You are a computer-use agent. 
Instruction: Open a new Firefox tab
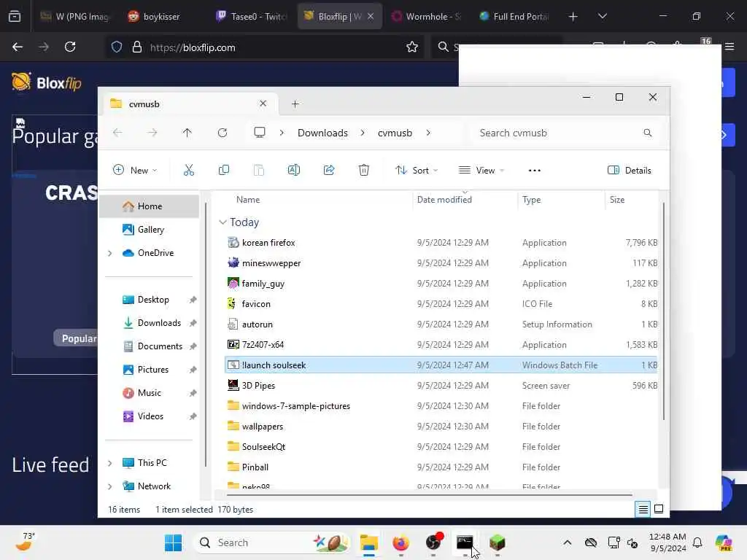coord(573,16)
